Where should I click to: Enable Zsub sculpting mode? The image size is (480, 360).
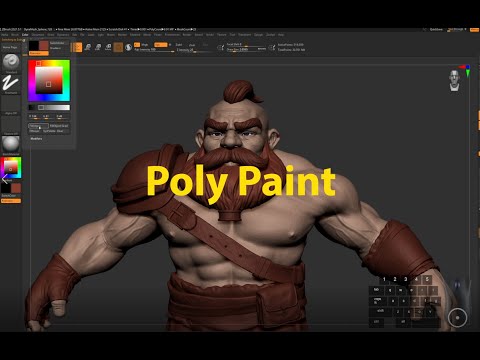(x=192, y=45)
